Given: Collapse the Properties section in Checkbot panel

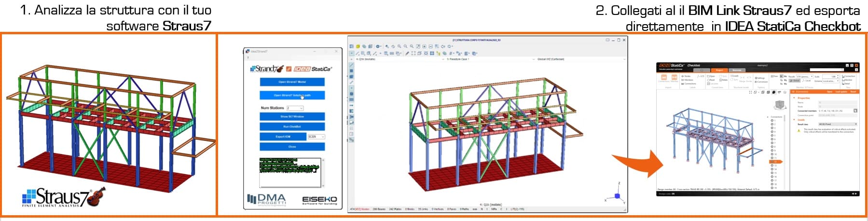Looking at the screenshot, I should pyautogui.click(x=794, y=98).
